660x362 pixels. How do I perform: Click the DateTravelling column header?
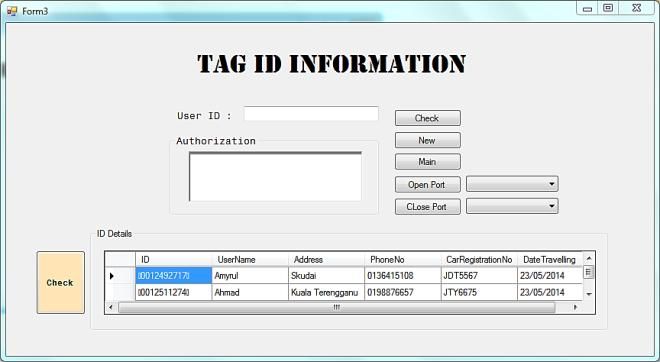550,260
